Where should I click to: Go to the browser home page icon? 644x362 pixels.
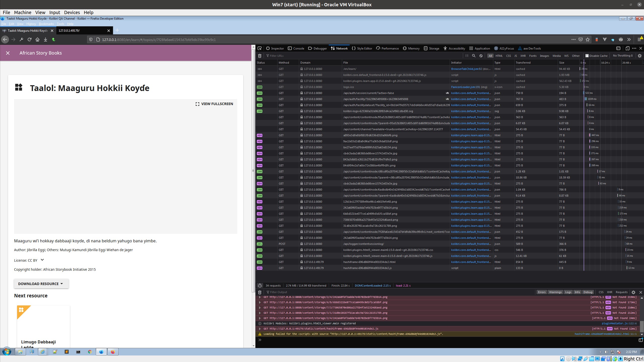coord(37,39)
